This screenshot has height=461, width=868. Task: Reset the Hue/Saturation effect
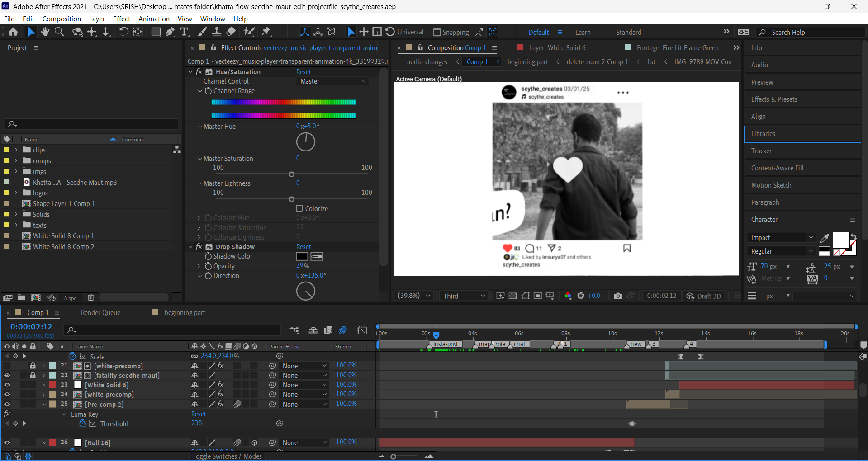(304, 72)
